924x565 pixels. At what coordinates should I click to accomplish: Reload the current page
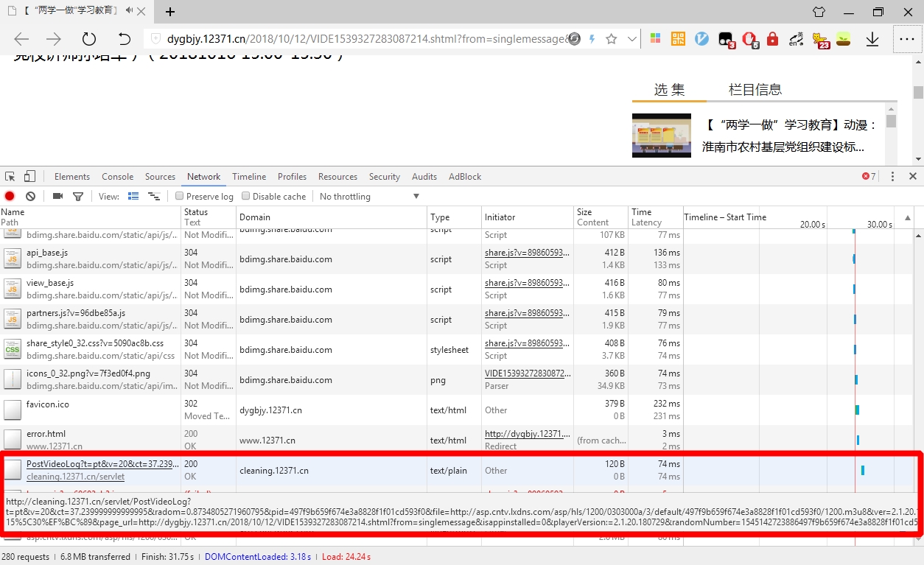89,39
